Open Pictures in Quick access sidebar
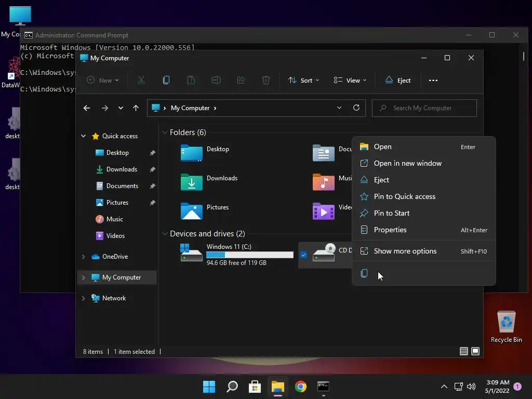Image resolution: width=532 pixels, height=399 pixels. (x=118, y=203)
